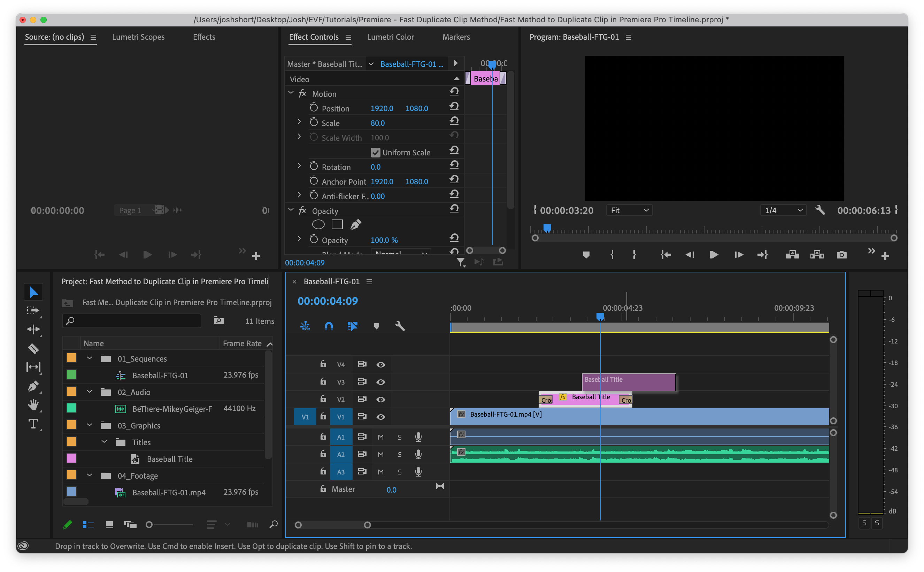The width and height of the screenshot is (924, 572).
Task: Mute track A1
Action: [x=381, y=437]
